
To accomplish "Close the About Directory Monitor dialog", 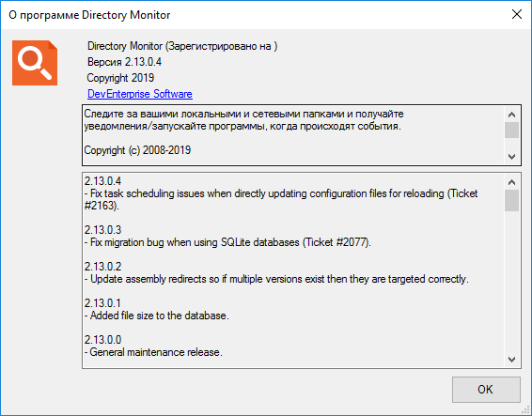I will pyautogui.click(x=516, y=14).
